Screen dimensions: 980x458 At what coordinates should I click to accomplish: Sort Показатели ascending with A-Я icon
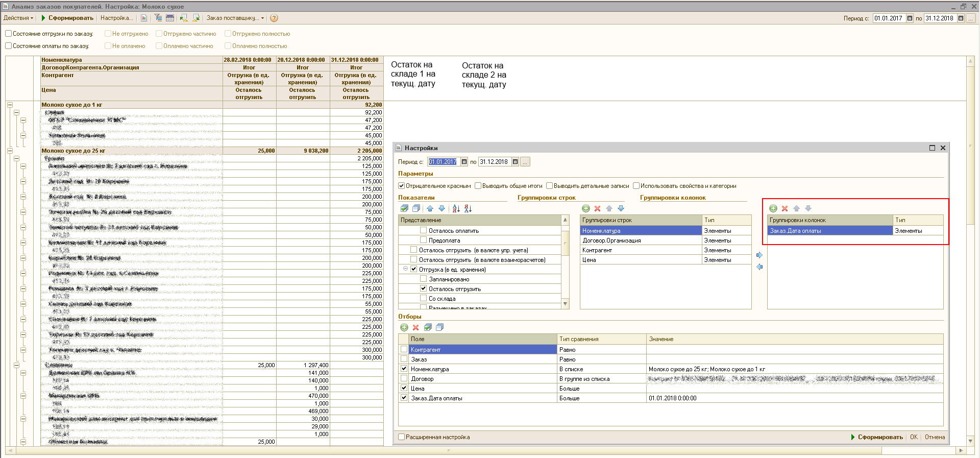tap(456, 208)
